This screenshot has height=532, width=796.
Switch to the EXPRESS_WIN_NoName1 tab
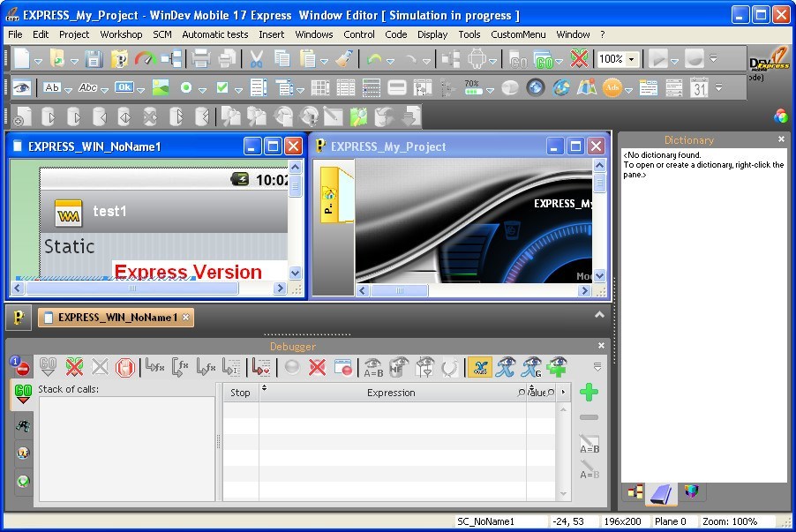tap(115, 318)
